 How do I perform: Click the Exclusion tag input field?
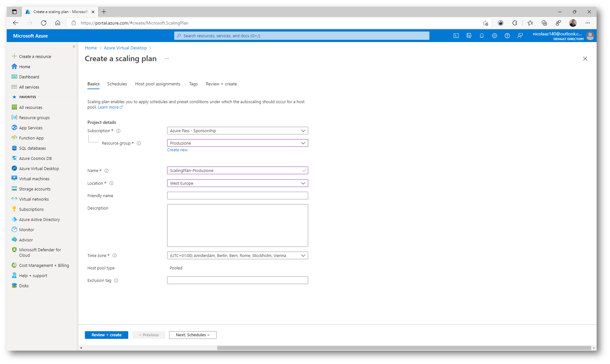pos(238,280)
